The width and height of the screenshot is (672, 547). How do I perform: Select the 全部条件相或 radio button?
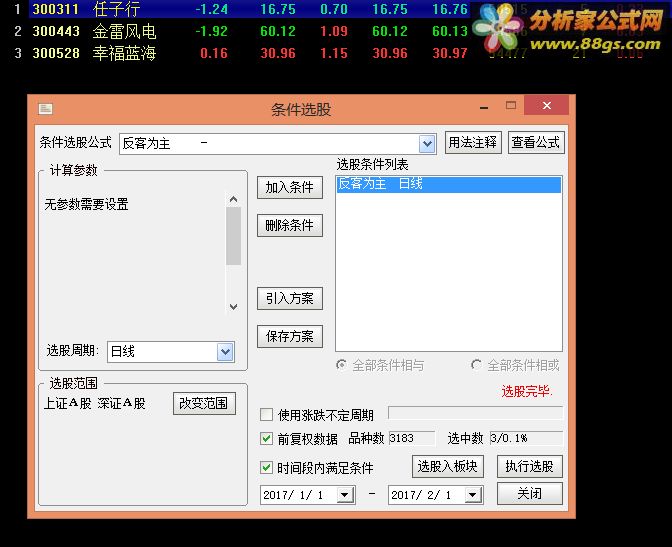476,365
